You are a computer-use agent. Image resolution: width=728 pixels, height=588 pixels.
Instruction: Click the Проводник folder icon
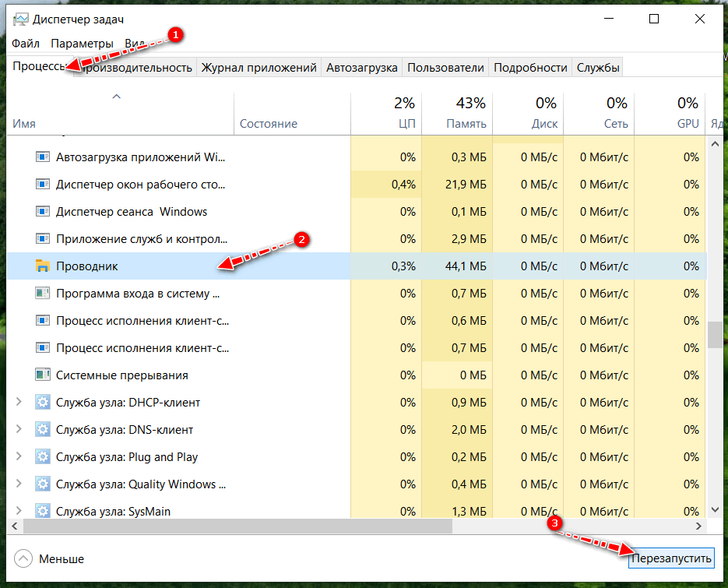pos(42,266)
